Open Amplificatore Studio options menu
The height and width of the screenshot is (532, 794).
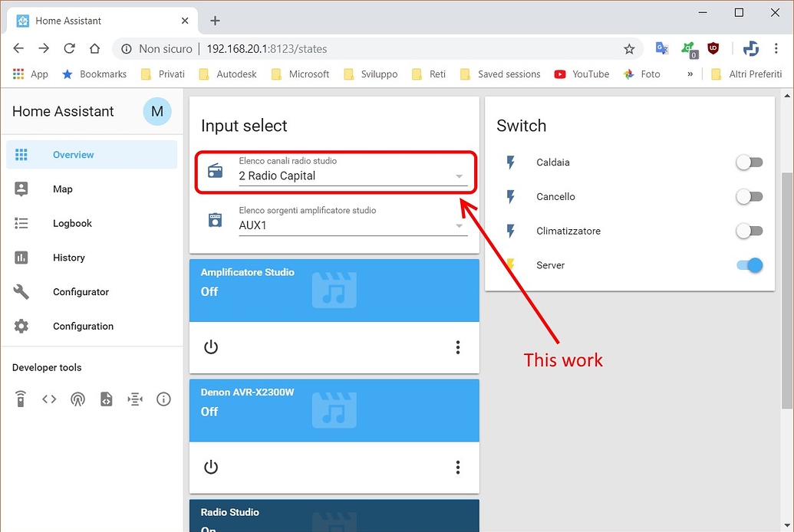point(457,347)
